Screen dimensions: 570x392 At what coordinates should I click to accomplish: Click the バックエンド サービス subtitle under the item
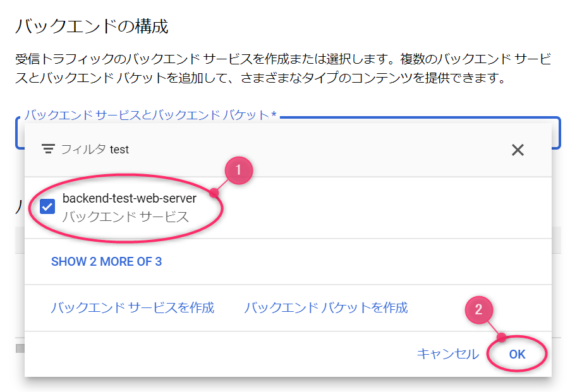tap(125, 217)
